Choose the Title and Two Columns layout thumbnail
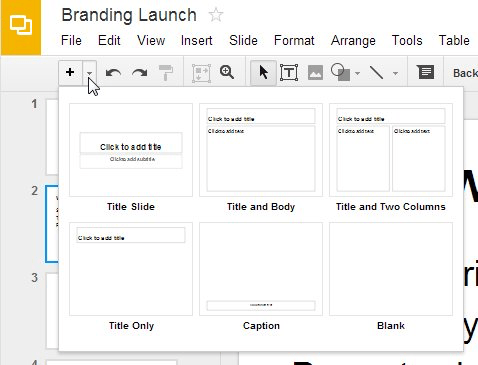This screenshot has width=478, height=365. tap(391, 150)
